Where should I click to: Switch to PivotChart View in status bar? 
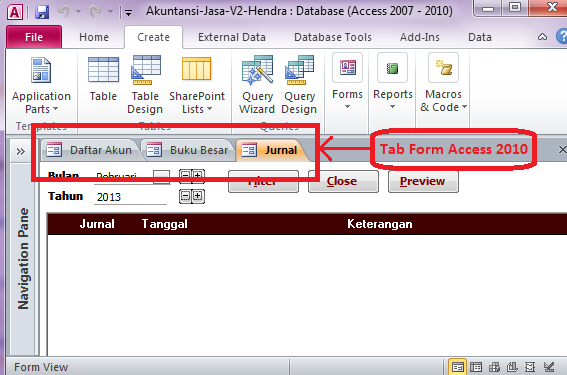(512, 367)
